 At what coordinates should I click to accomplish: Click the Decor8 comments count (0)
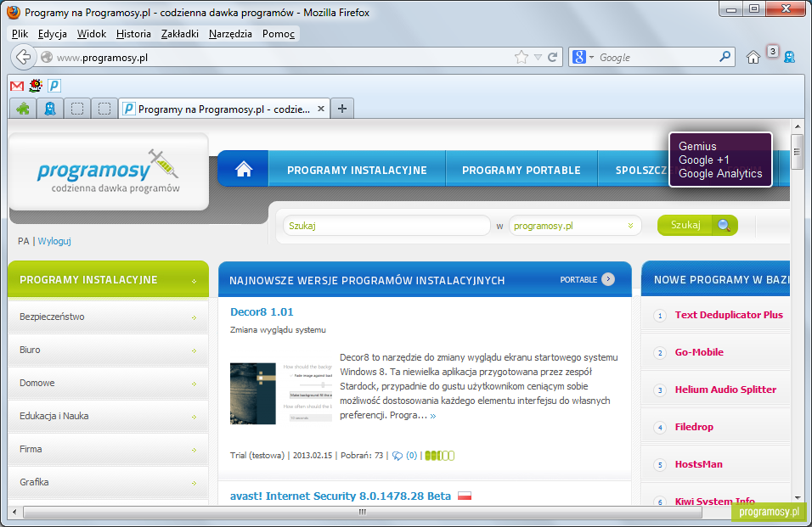click(411, 456)
